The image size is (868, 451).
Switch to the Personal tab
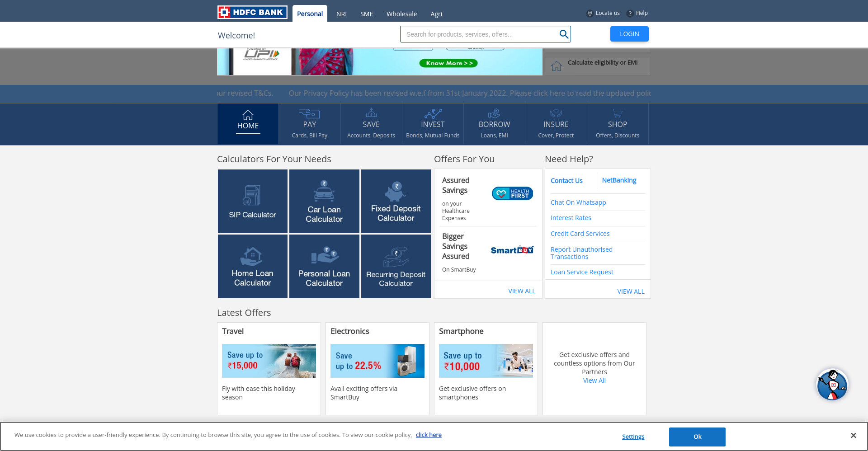310,14
